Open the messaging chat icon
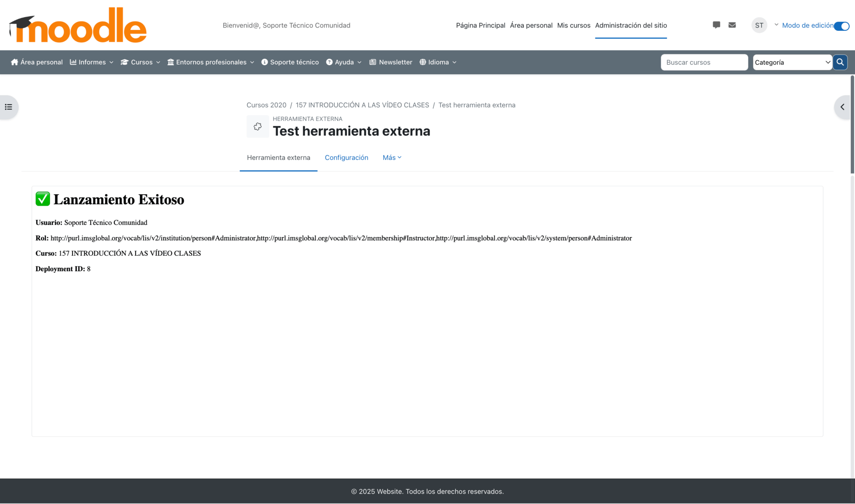The image size is (855, 504). (716, 25)
